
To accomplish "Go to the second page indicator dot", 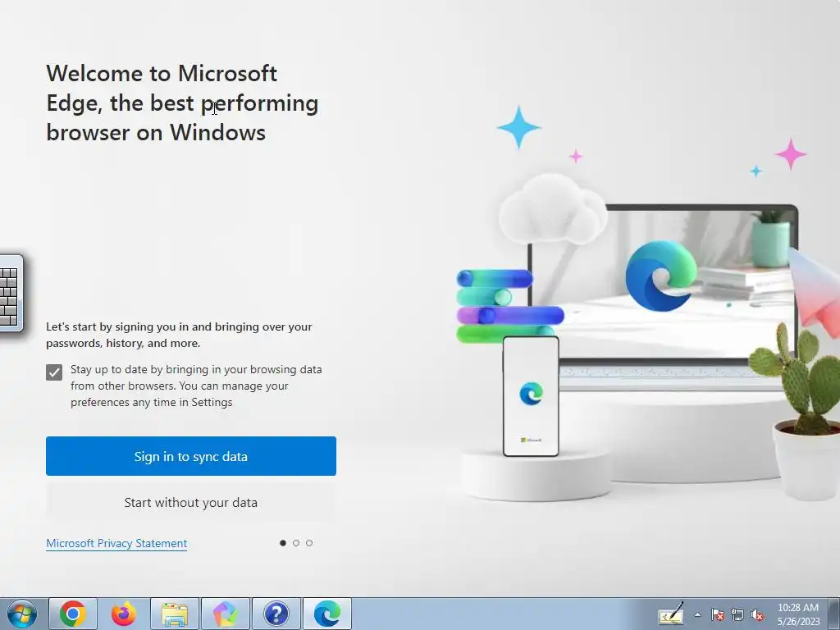I will tap(296, 543).
